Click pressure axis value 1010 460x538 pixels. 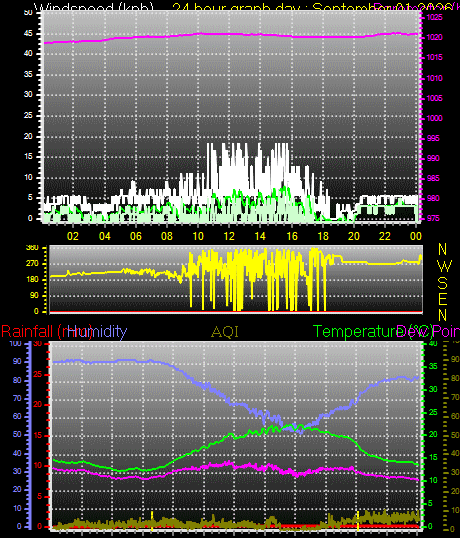pyautogui.click(x=435, y=78)
